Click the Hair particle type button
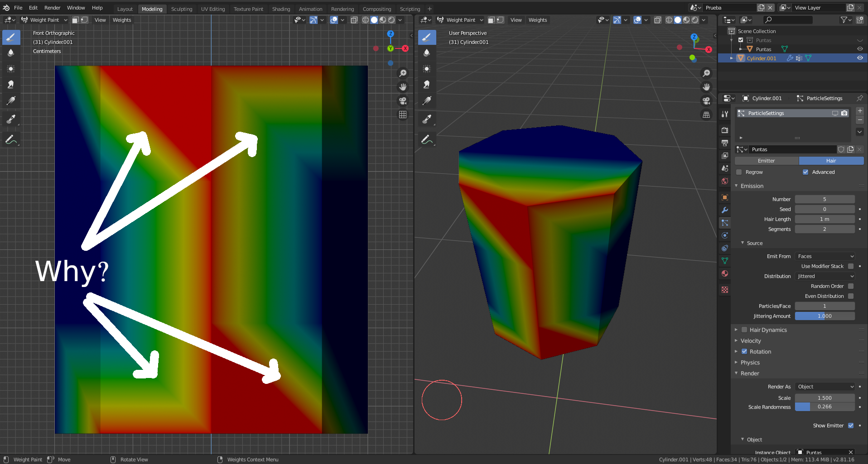Screen dimensions: 868x464 [831, 161]
